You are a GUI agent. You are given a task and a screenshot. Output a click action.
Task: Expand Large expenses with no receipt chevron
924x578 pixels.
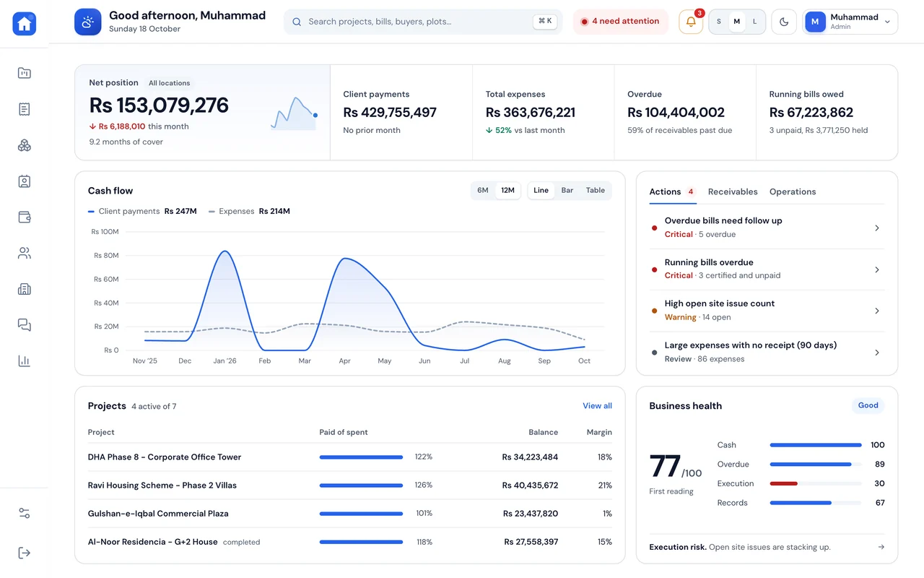tap(877, 353)
